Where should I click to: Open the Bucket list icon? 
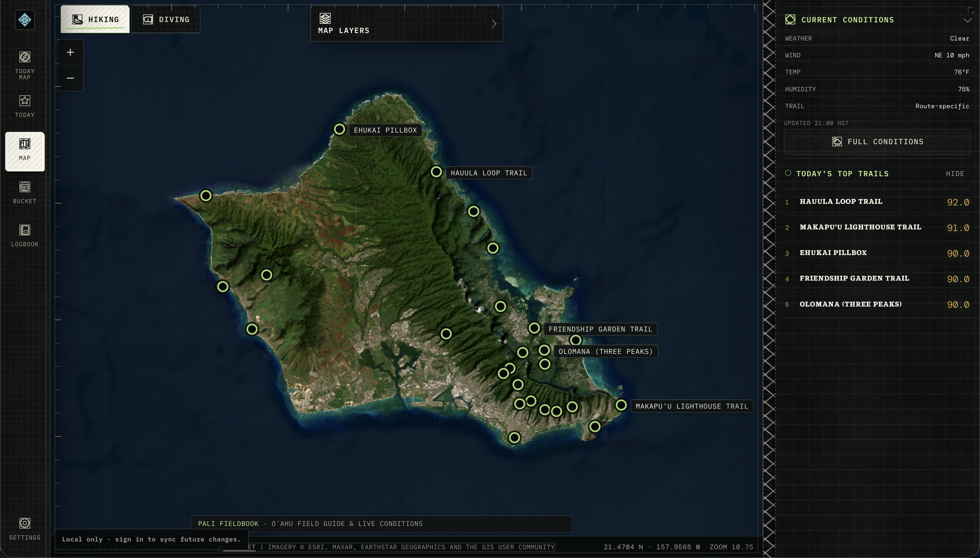[x=25, y=187]
